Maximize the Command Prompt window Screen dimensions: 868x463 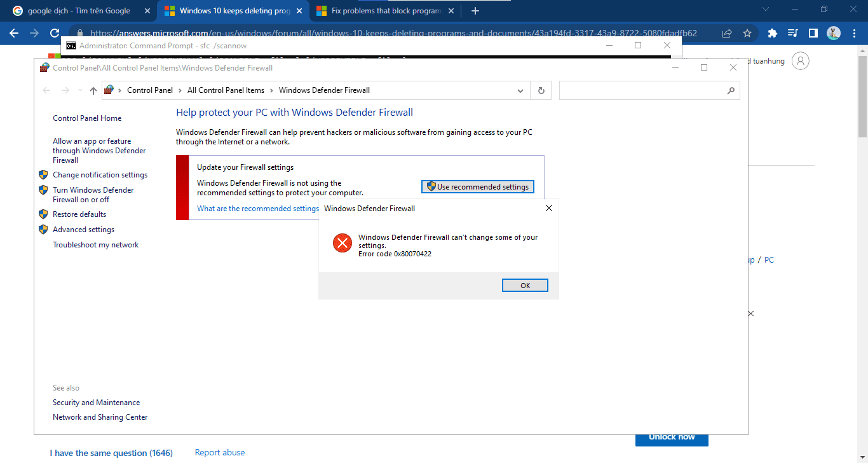(638, 45)
